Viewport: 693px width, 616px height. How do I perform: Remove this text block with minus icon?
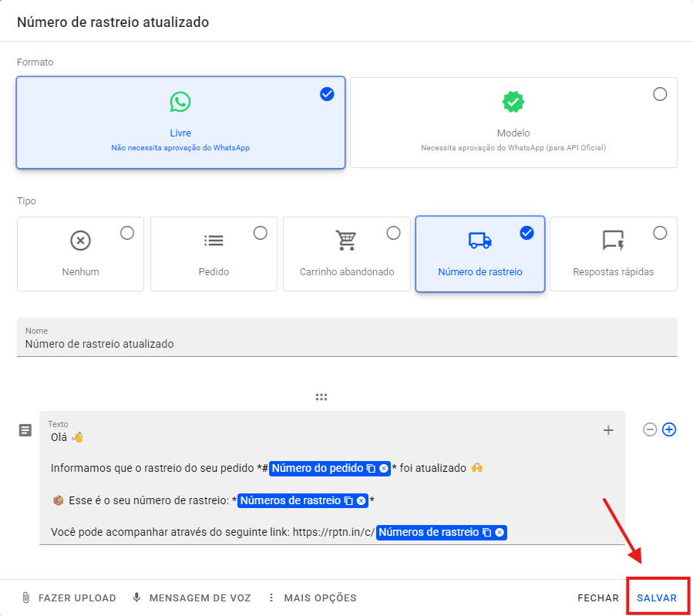point(650,429)
